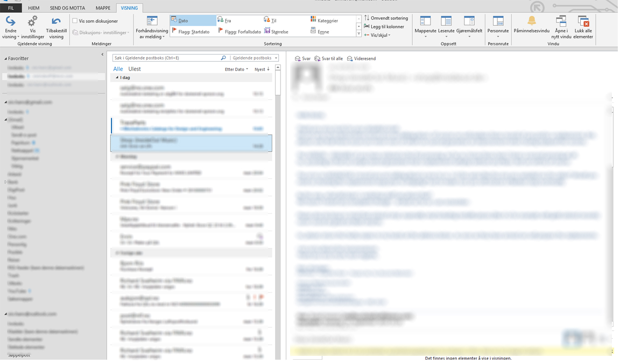
Task: Click Åpne i nytt vindu
Action: (x=561, y=27)
